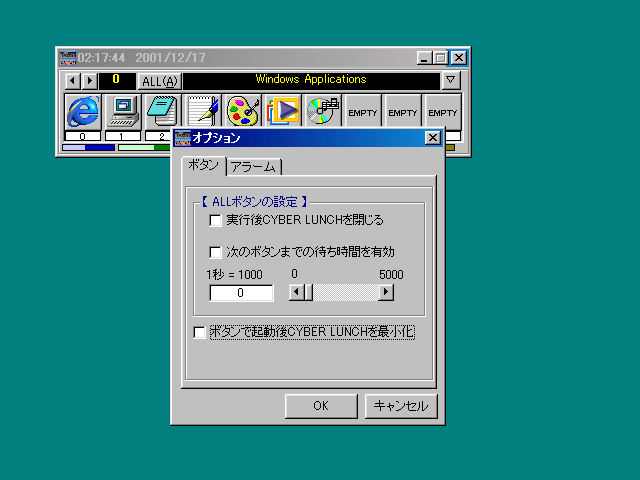Viewport: 640px width, 480px height.
Task: Click the wait time slider thumb
Action: 308,292
